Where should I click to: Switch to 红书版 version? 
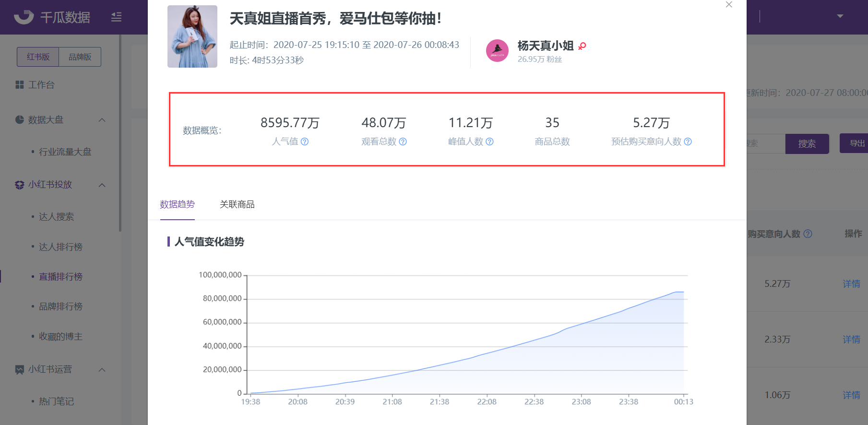pos(38,57)
